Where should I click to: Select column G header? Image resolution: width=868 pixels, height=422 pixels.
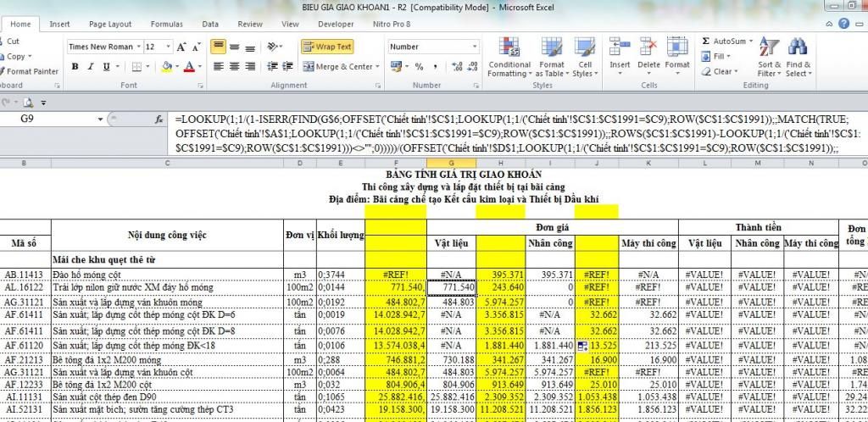coord(451,164)
